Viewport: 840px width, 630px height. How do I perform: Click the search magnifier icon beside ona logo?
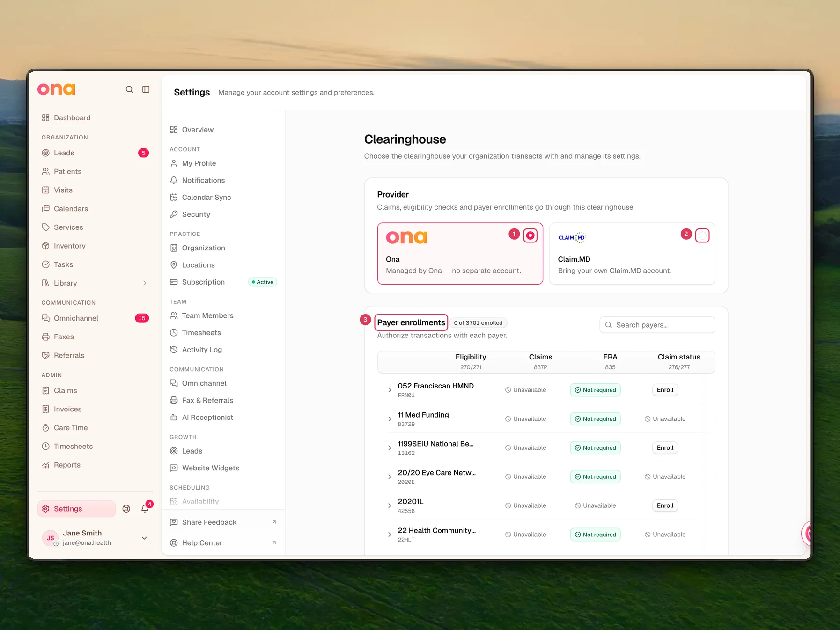[x=129, y=89]
